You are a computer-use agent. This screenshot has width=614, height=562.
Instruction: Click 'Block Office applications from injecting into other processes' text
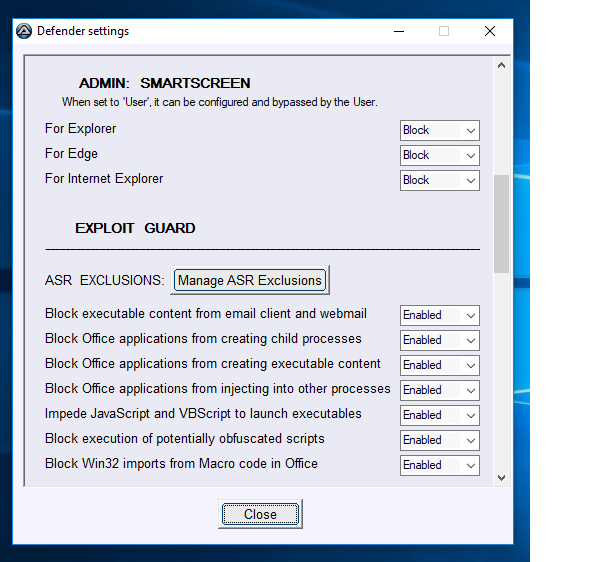218,389
